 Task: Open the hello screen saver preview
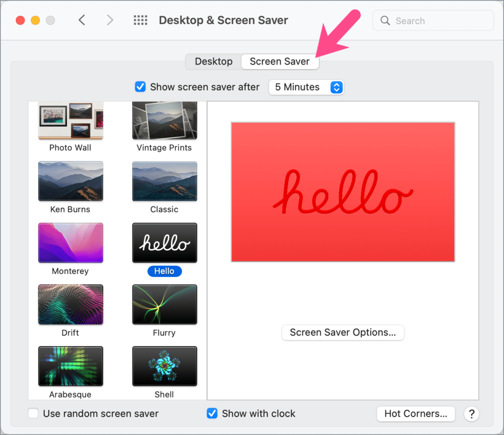click(x=164, y=243)
